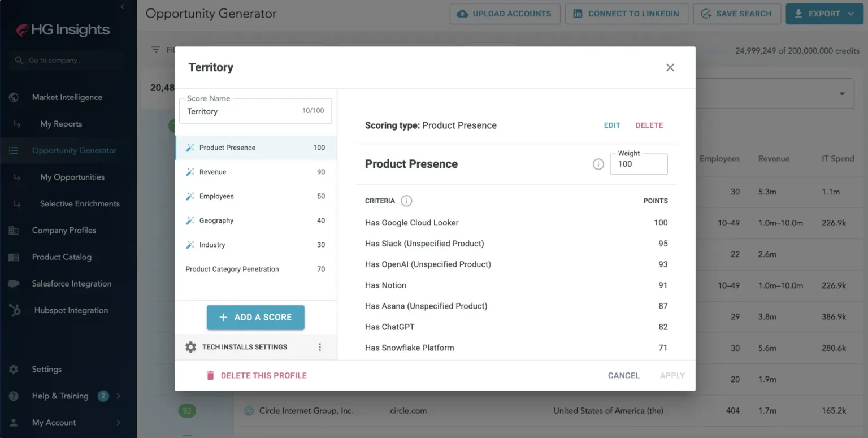
Task: Click the Product Catalog book icon
Action: (14, 257)
